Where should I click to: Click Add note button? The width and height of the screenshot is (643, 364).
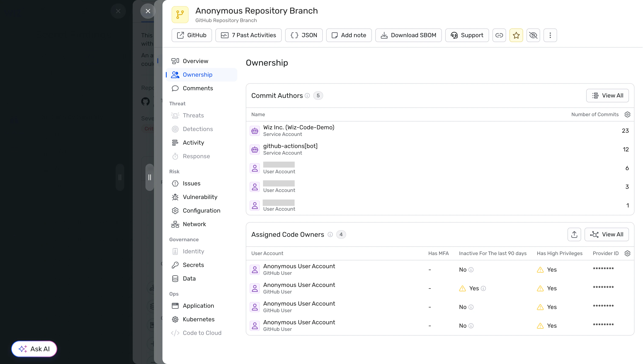349,35
